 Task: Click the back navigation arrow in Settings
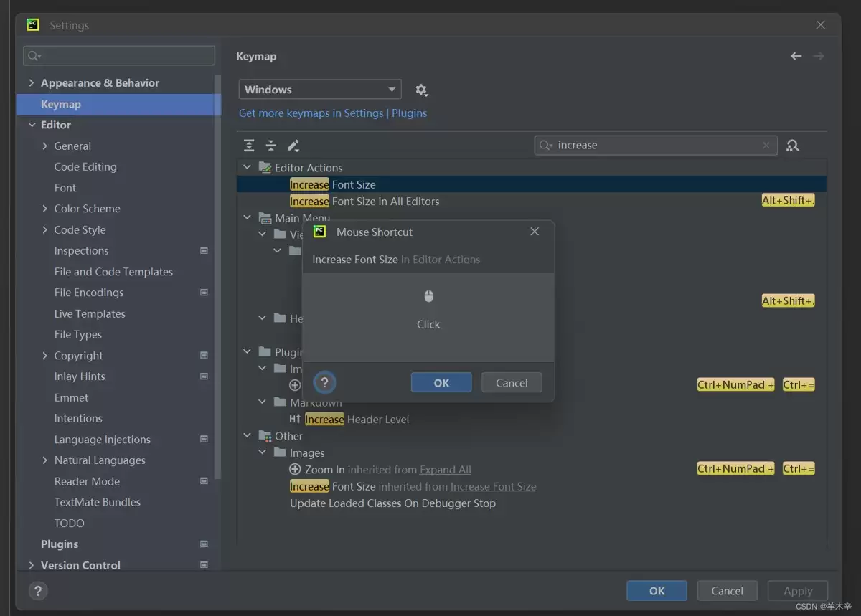[796, 56]
